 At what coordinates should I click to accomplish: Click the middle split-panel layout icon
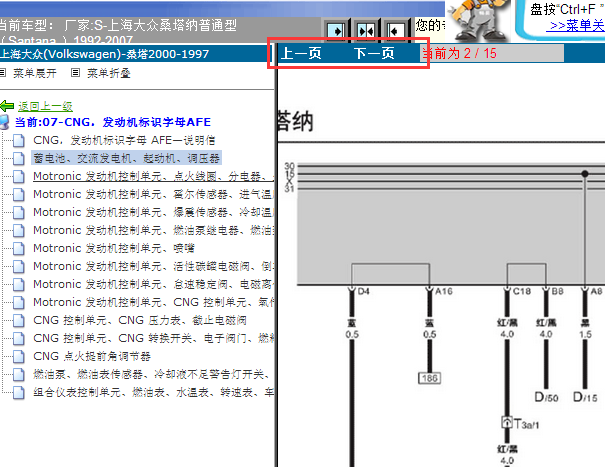(x=365, y=30)
